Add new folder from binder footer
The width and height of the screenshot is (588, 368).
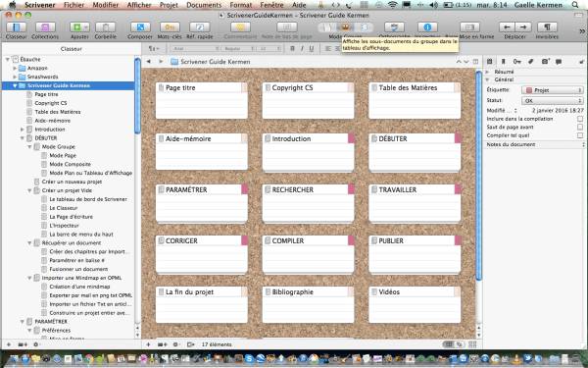click(x=23, y=344)
